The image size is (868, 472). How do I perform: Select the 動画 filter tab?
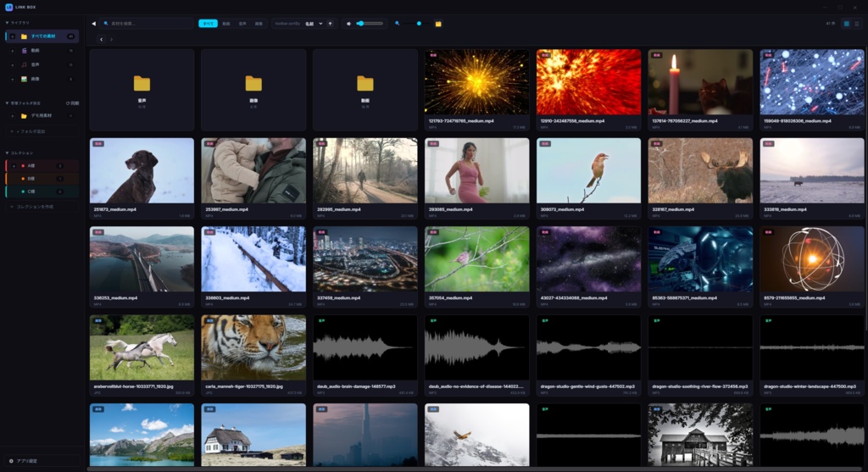(225, 24)
